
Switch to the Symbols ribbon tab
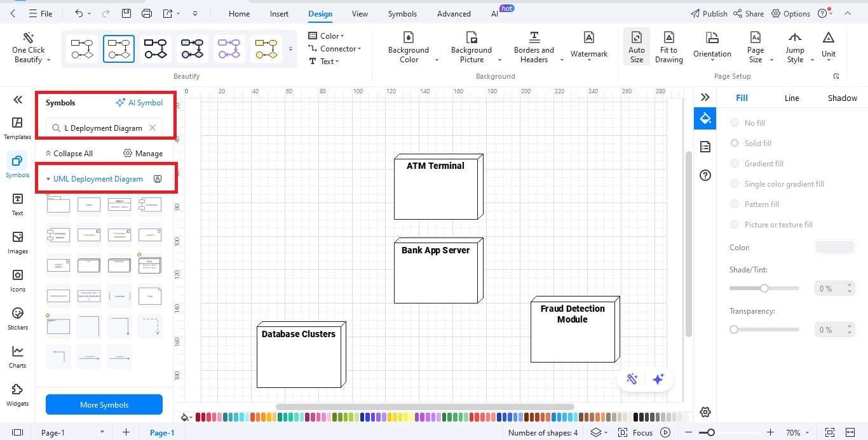pyautogui.click(x=402, y=13)
